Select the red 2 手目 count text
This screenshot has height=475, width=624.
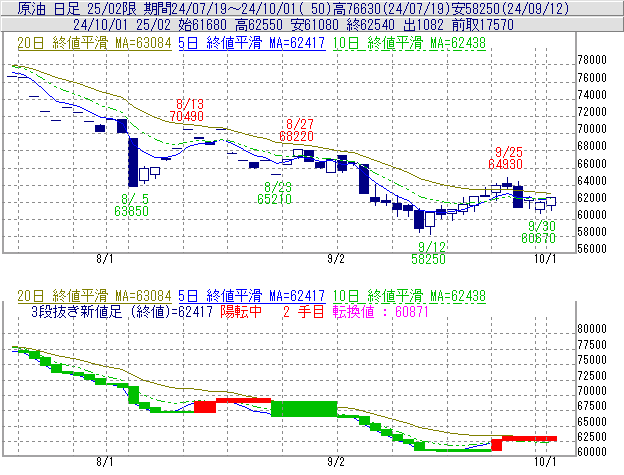pyautogui.click(x=304, y=311)
